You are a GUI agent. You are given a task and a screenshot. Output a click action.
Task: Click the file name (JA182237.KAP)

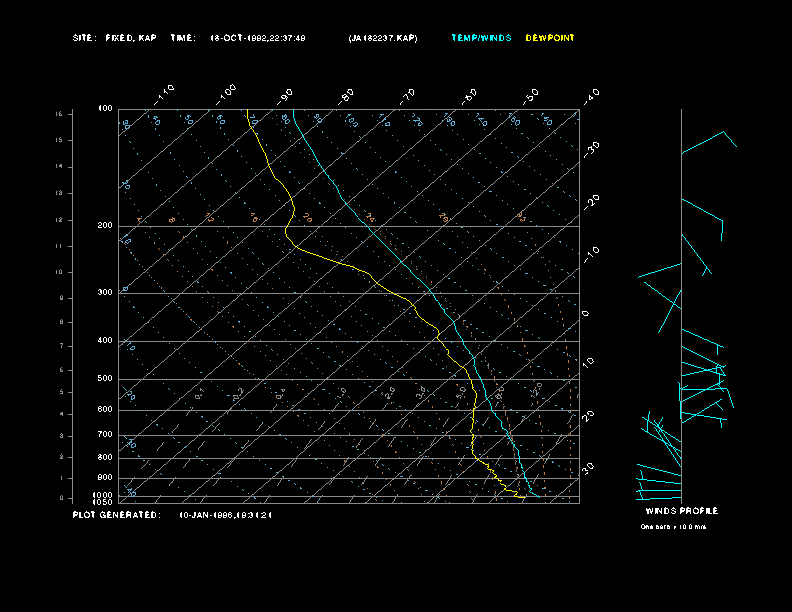click(383, 38)
